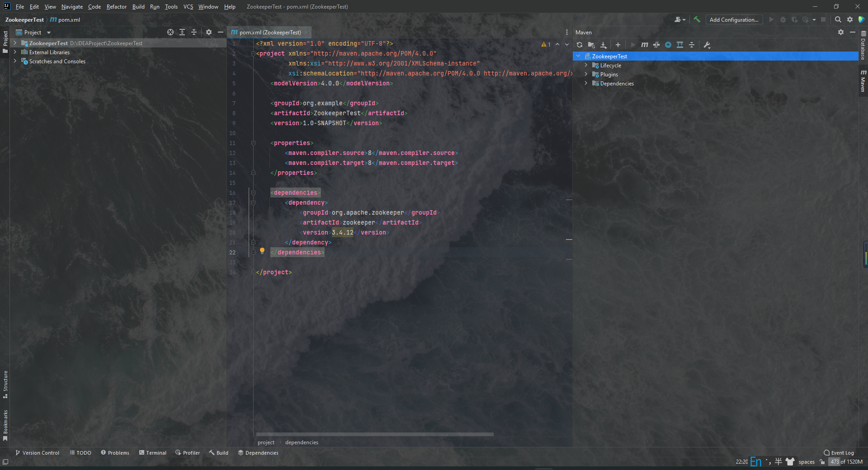Open IDE settings gear in toolbar
The image size is (868, 470).
click(x=850, y=19)
